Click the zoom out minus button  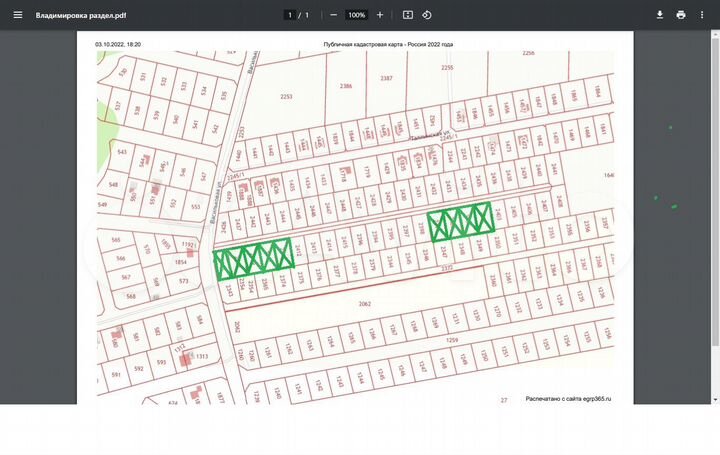(x=333, y=15)
